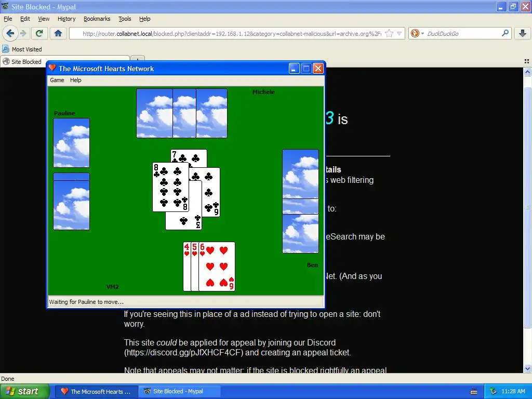Click the Waiting for Pauline status text
The width and height of the screenshot is (532, 399).
tap(86, 302)
